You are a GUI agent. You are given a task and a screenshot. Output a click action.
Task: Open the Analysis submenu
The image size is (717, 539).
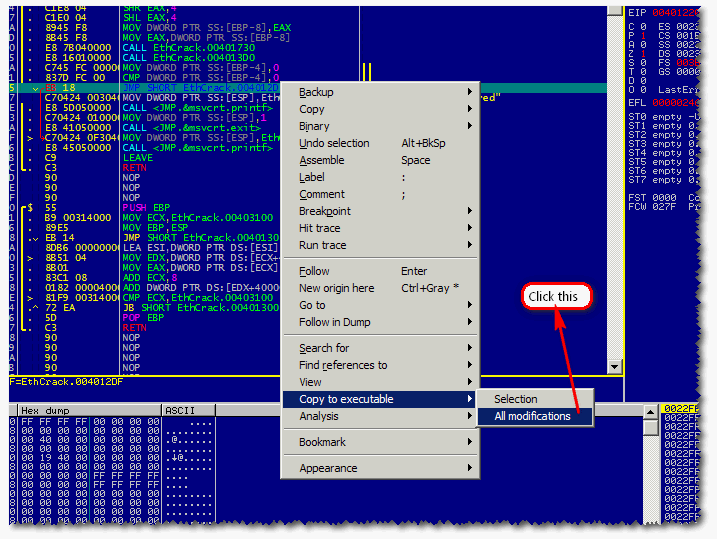319,416
